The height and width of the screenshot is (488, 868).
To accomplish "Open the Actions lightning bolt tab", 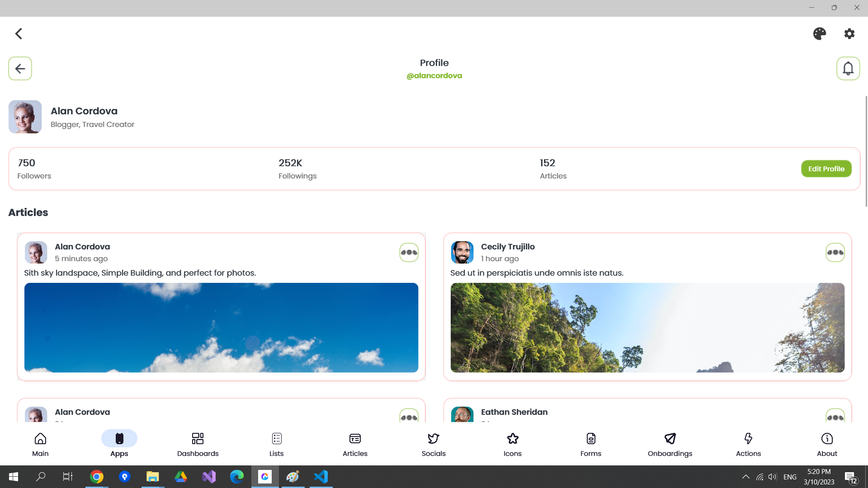I will pyautogui.click(x=748, y=445).
